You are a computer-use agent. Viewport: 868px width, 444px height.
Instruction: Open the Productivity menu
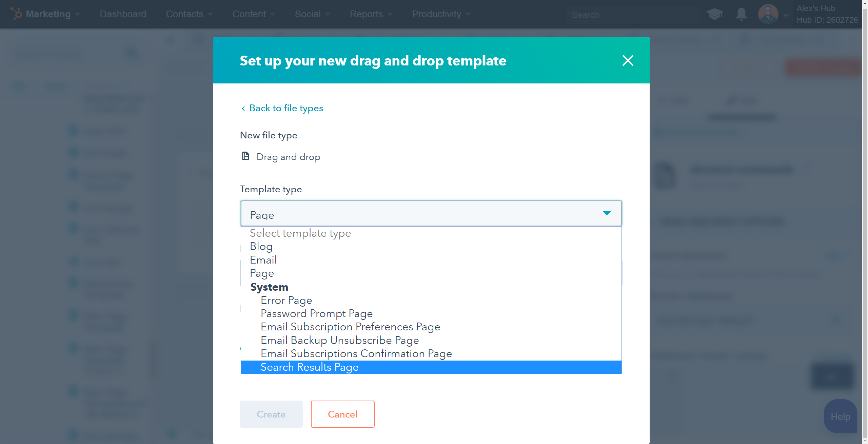441,14
